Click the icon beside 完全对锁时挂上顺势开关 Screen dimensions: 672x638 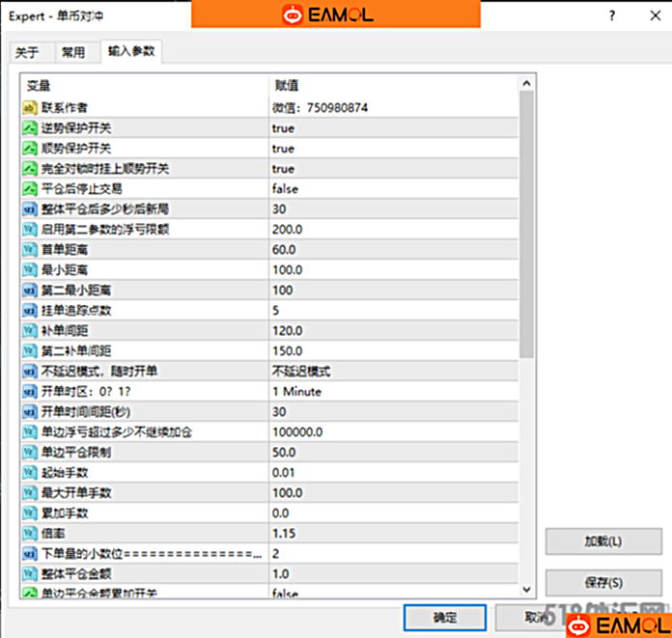[30, 168]
